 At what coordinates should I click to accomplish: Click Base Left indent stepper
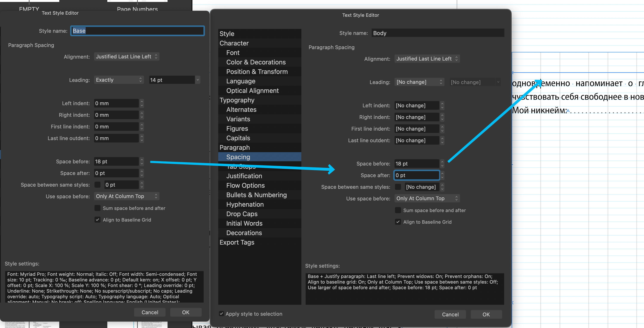click(142, 103)
